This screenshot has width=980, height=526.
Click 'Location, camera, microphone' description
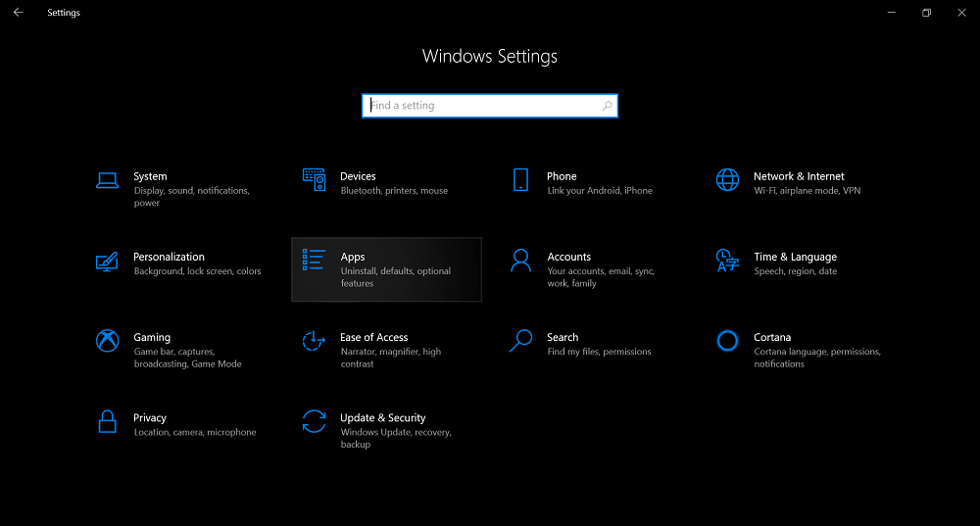195,432
